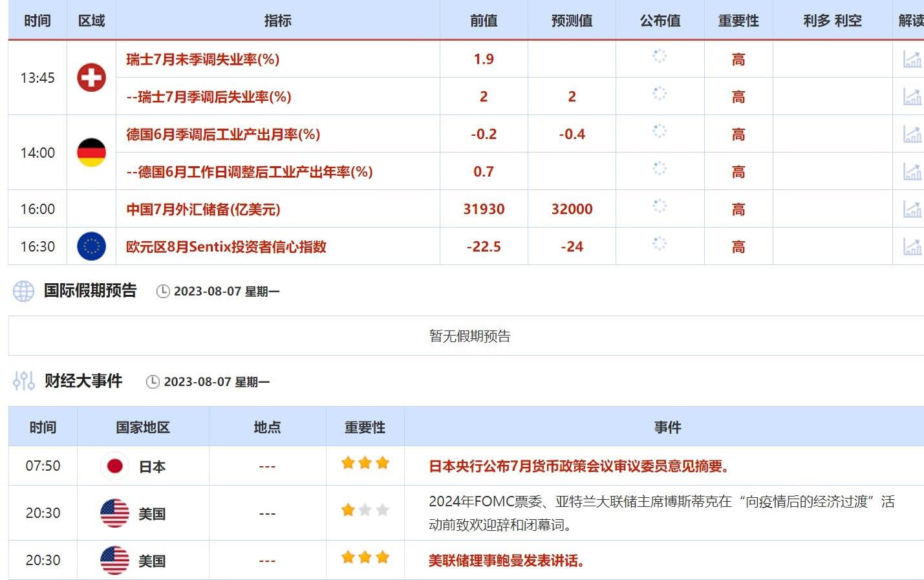
Task: Click the three-star rating for 日本 event
Action: tap(365, 463)
